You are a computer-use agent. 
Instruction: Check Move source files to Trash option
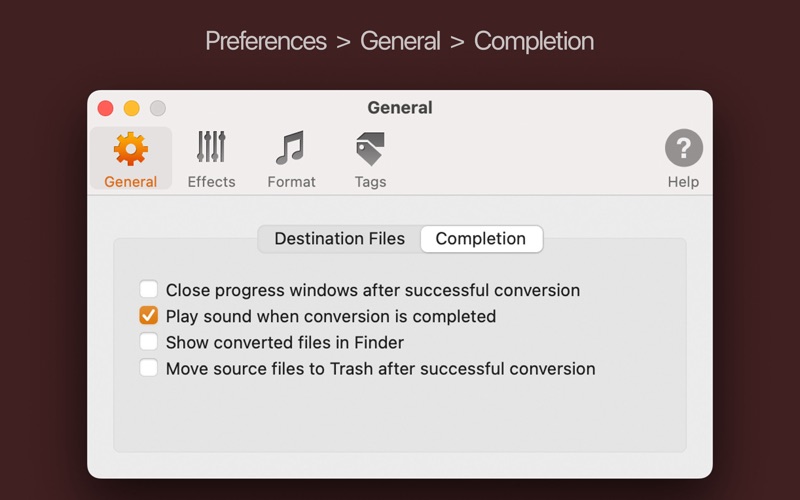pos(149,368)
